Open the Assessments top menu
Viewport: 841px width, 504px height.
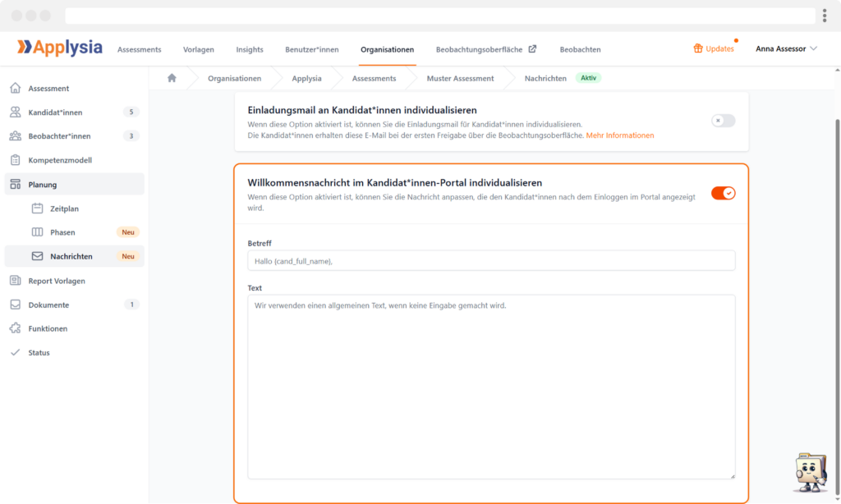pyautogui.click(x=139, y=49)
